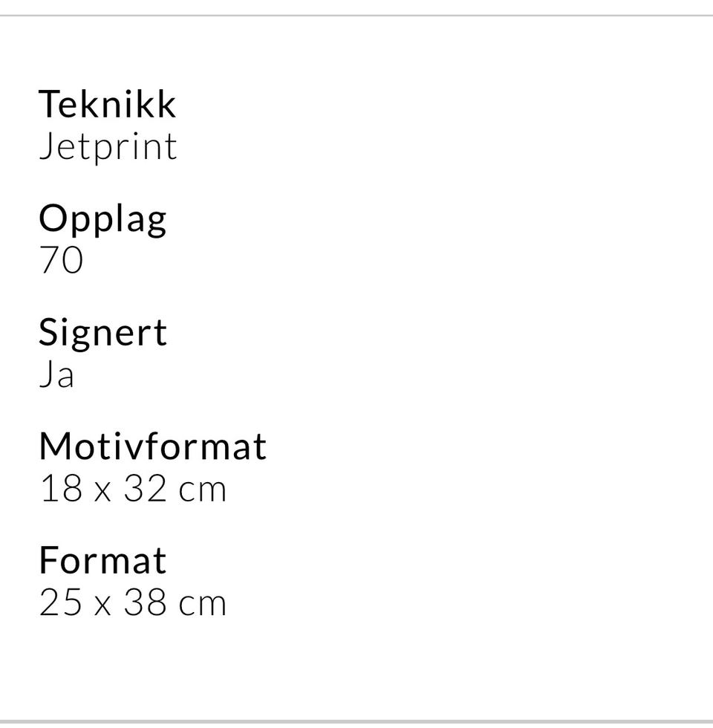This screenshot has width=713, height=728.
Task: Select the 25 x 38 cm text
Action: (133, 602)
